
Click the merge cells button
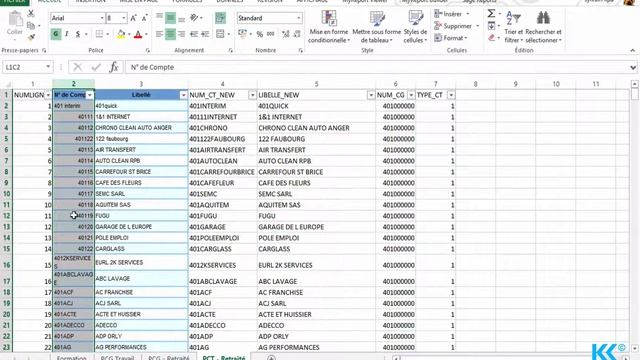(220, 34)
